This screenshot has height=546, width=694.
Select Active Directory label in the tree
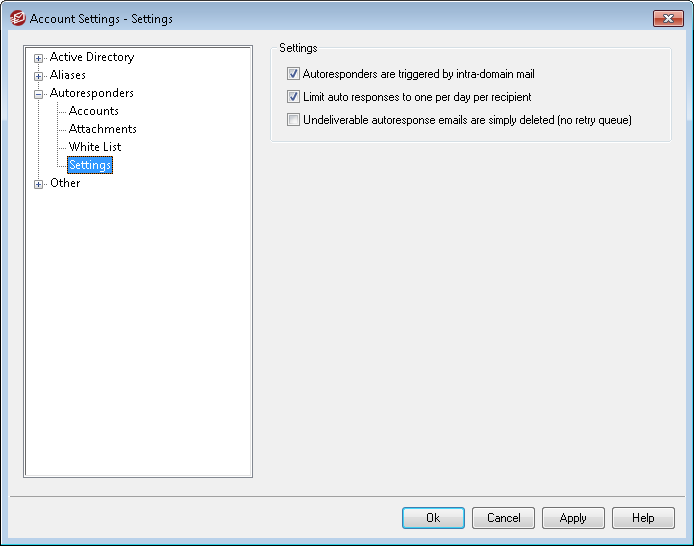tap(91, 57)
